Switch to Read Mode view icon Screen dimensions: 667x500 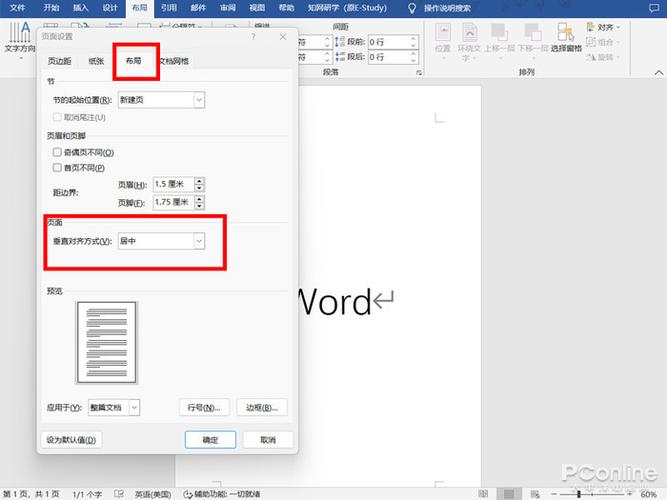(x=483, y=494)
